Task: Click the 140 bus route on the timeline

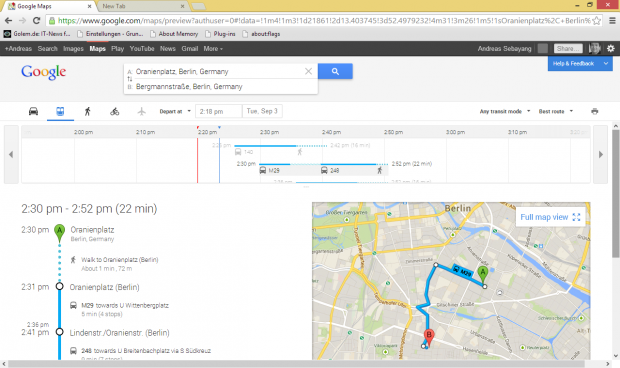Action: coord(244,152)
